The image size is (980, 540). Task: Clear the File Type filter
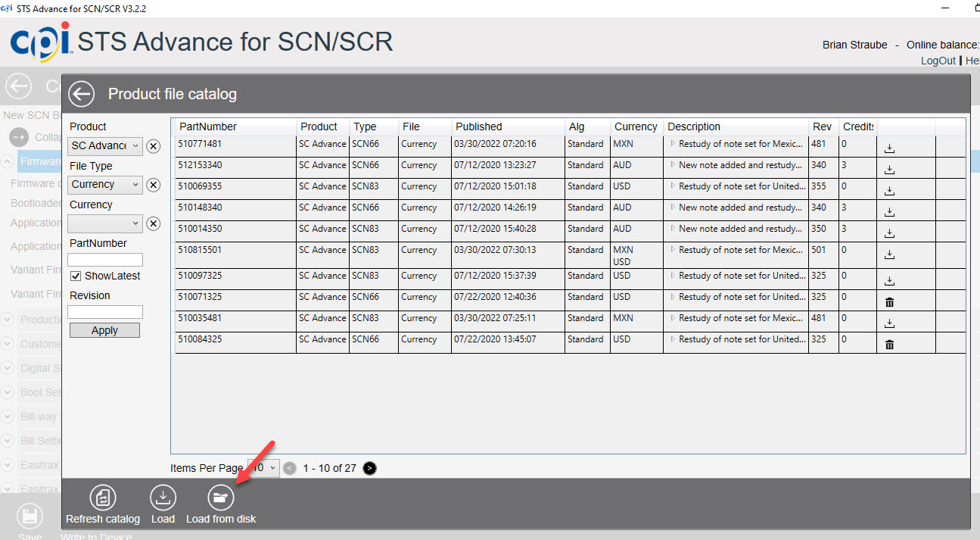[x=153, y=185]
